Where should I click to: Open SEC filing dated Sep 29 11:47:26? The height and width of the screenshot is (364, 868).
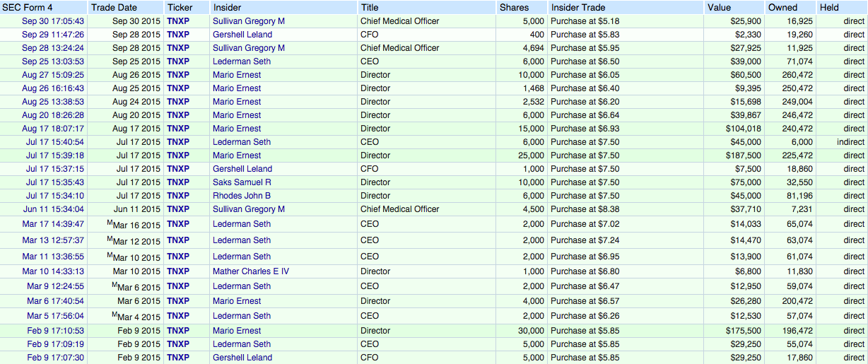pos(53,35)
